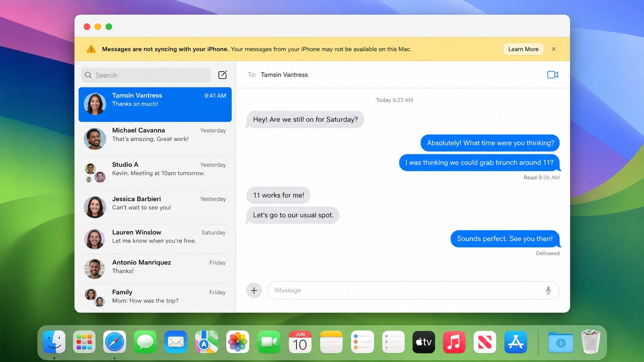Start a FaceTime video call with Tamsin
644x362 pixels.
pyautogui.click(x=552, y=75)
